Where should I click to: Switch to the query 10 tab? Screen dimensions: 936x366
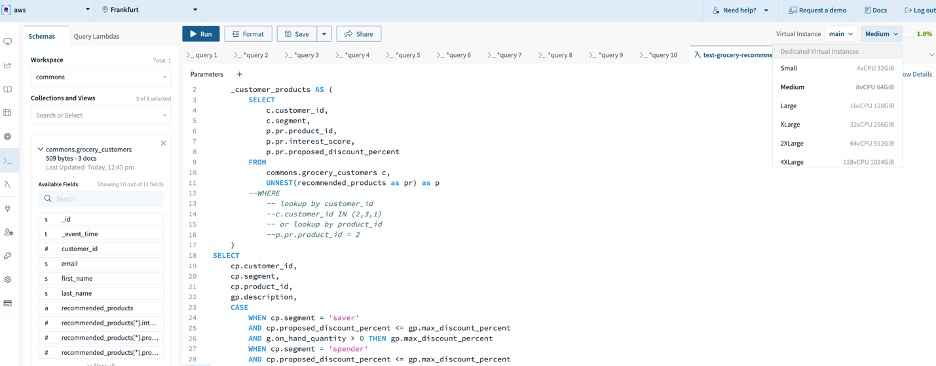(658, 55)
